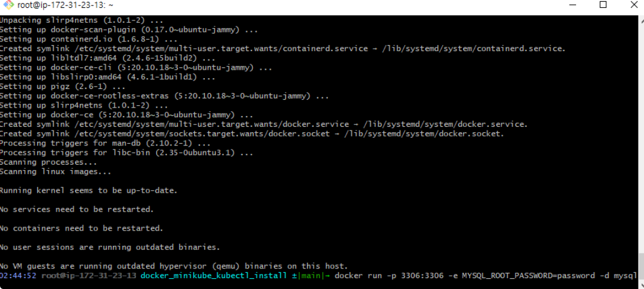644x289 pixels.
Task: Click the docker.socket symlink line
Action: 252,133
